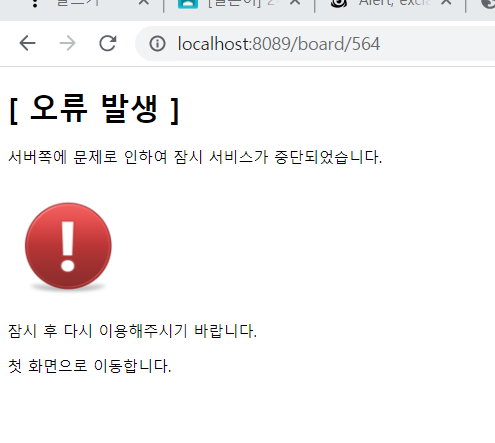Click the text '서버쪽에 문제로 인하여 잠시 서비스가 중단되었습니다.'
Image resolution: width=495 pixels, height=443 pixels.
click(x=195, y=157)
